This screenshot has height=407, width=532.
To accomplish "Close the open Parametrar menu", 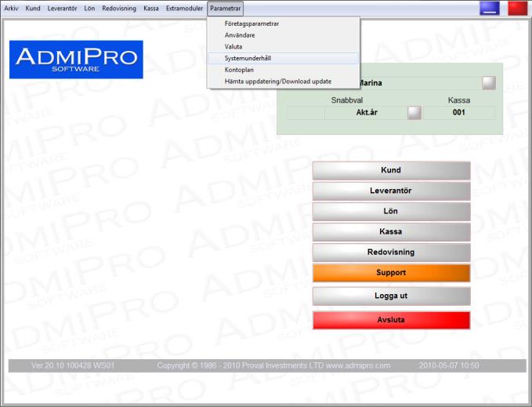I will (226, 8).
